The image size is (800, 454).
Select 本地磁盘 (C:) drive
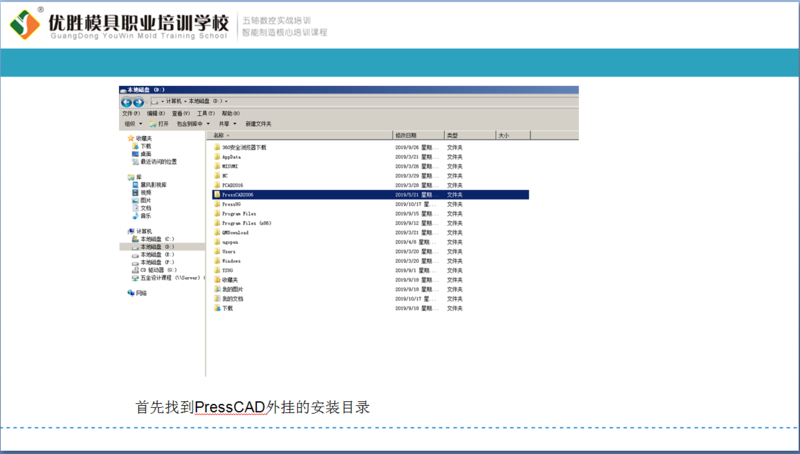(153, 239)
